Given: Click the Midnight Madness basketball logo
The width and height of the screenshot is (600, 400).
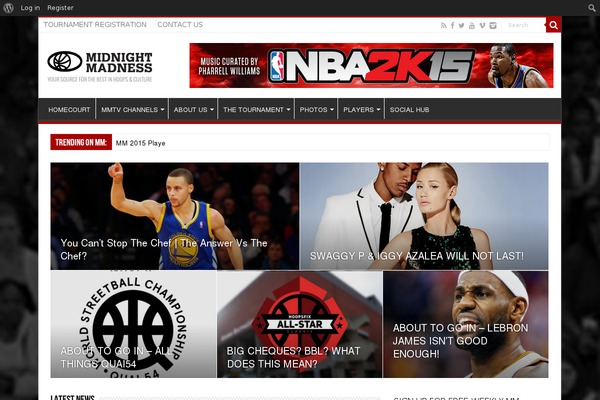Looking at the screenshot, I should tap(99, 66).
